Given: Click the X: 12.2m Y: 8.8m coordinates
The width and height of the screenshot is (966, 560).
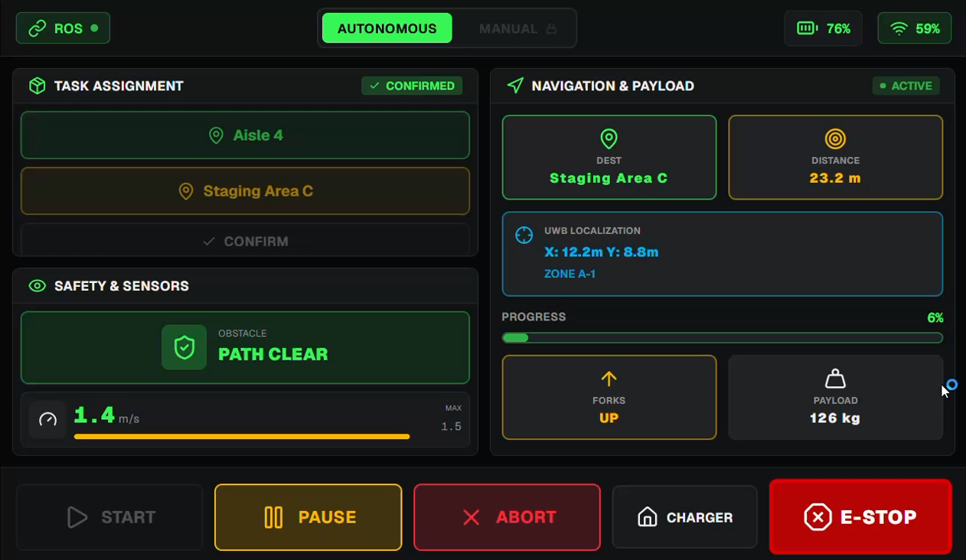Looking at the screenshot, I should click(601, 252).
